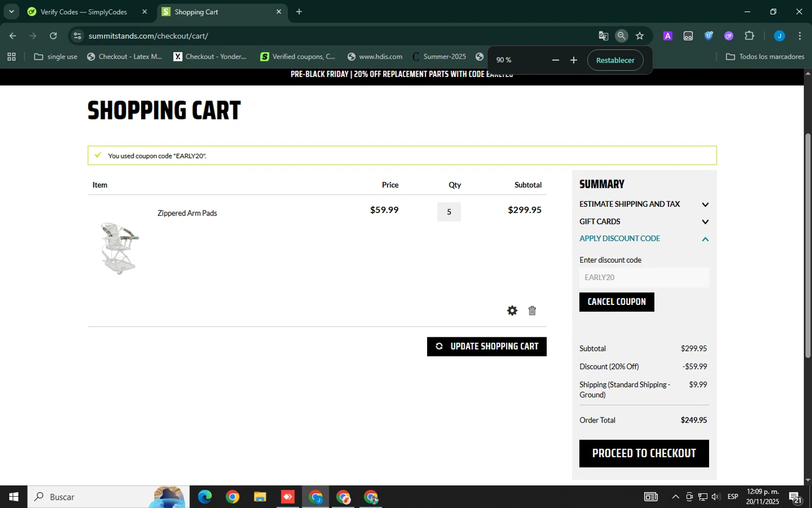Open the single use bookmarks folder

tap(56, 56)
